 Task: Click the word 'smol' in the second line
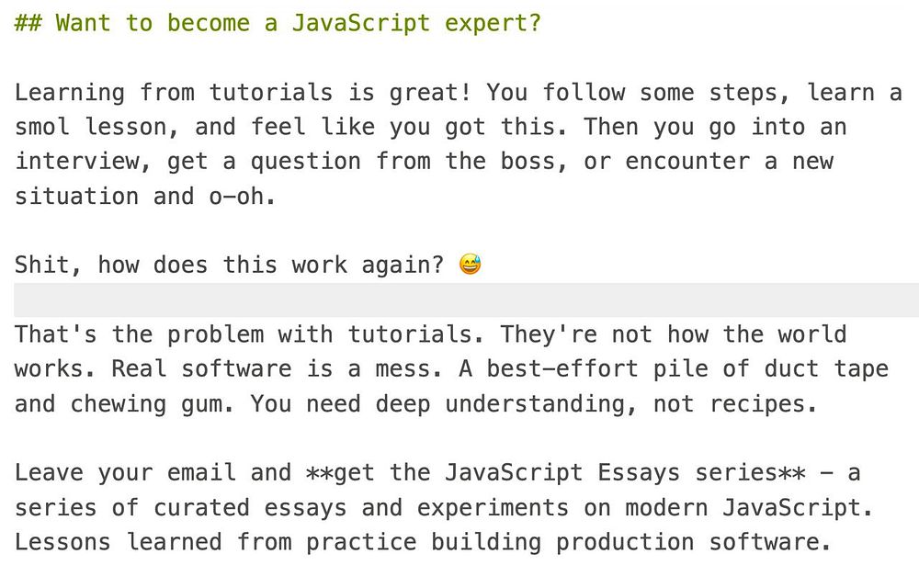pyautogui.click(x=41, y=127)
